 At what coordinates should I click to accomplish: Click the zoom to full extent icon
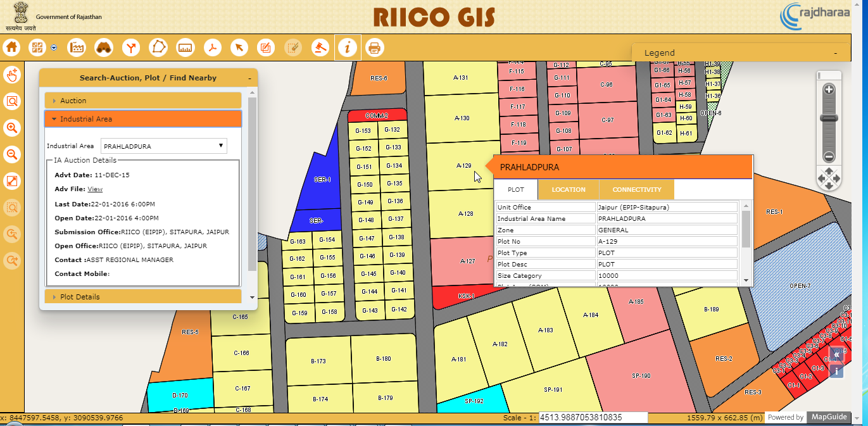12,181
